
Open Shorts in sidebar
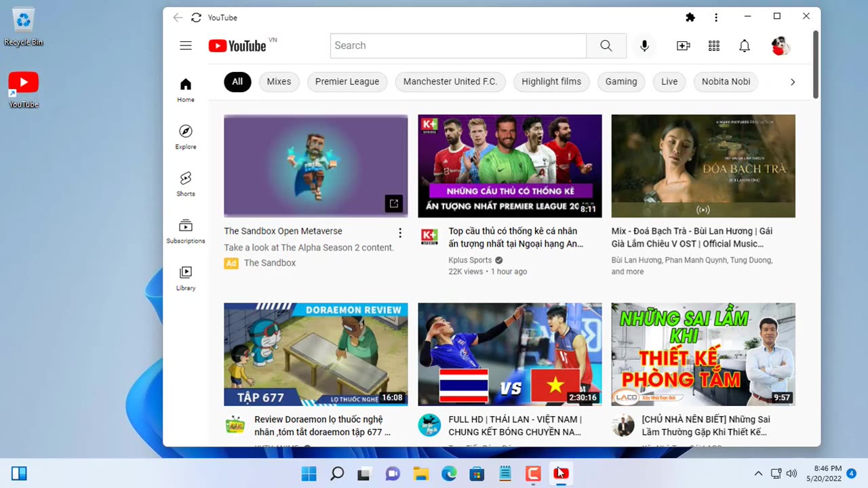point(186,184)
